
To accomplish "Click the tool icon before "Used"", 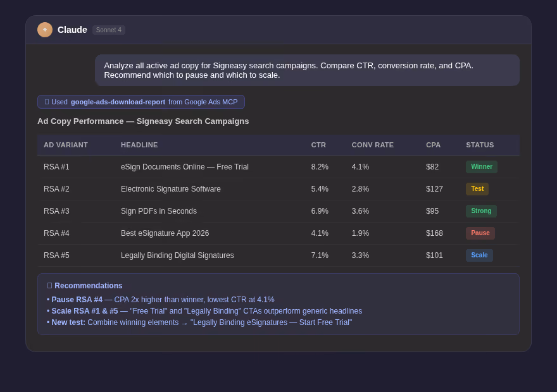I will click(x=47, y=102).
